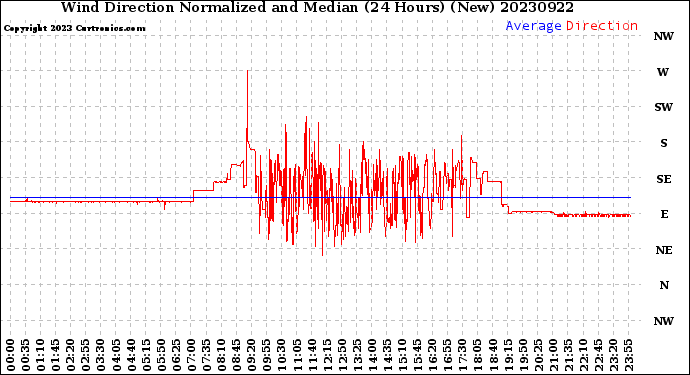Click the 'S' axis label

point(664,143)
